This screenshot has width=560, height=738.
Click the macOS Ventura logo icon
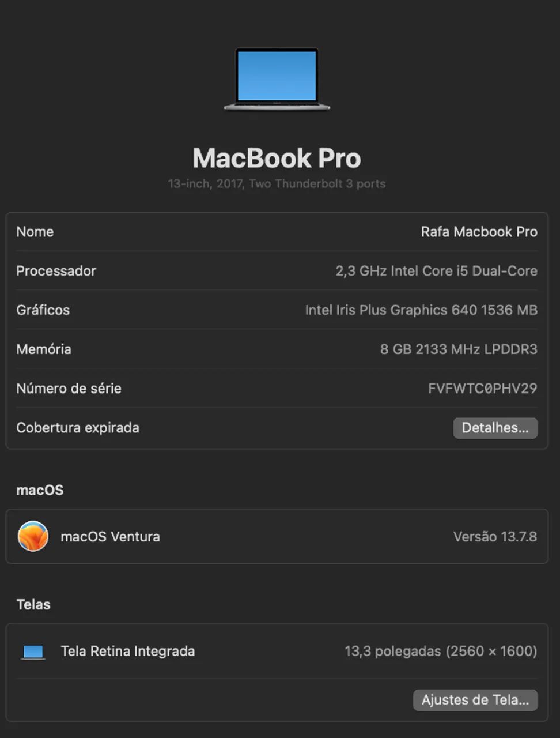click(33, 536)
